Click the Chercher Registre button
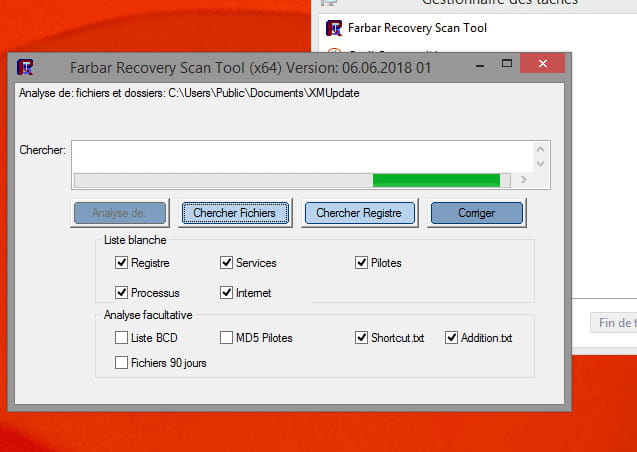637x452 pixels. [x=359, y=213]
